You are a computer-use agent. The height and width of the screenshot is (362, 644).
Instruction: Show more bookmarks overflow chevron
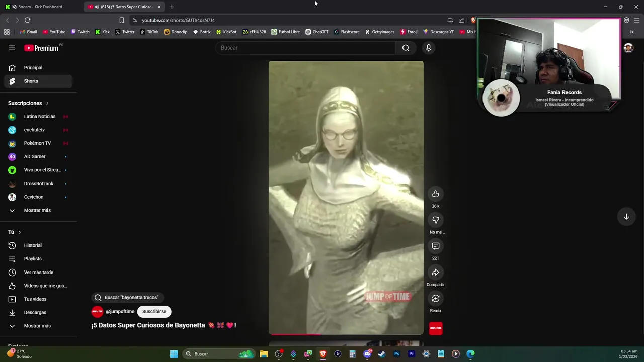pyautogui.click(x=631, y=32)
